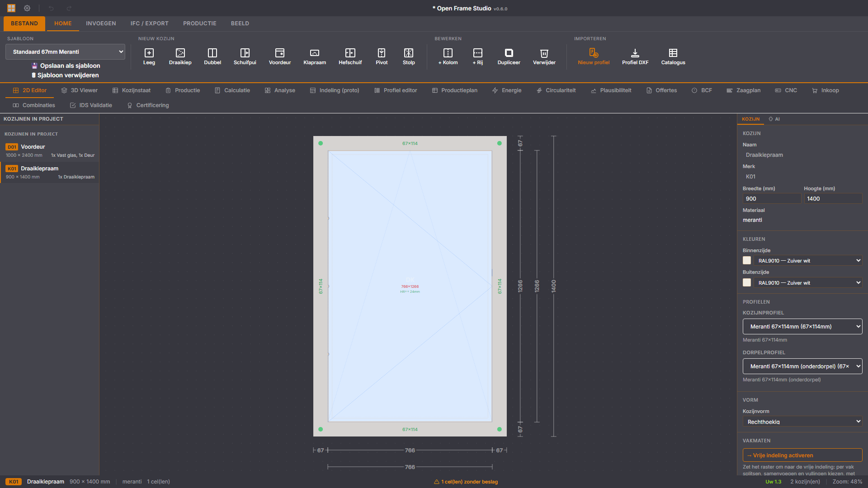Click the Breedte (mm) input field
Screen dimensions: 868x488
click(772, 199)
